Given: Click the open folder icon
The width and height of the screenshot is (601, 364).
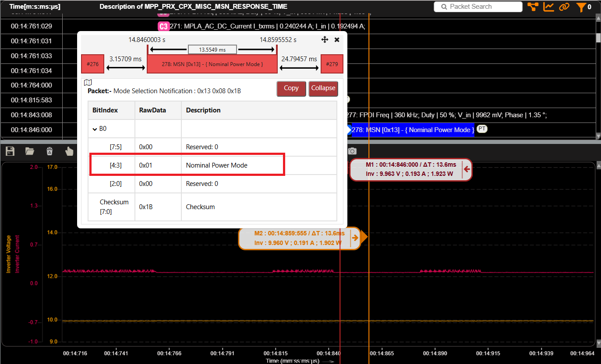Looking at the screenshot, I should pos(29,151).
